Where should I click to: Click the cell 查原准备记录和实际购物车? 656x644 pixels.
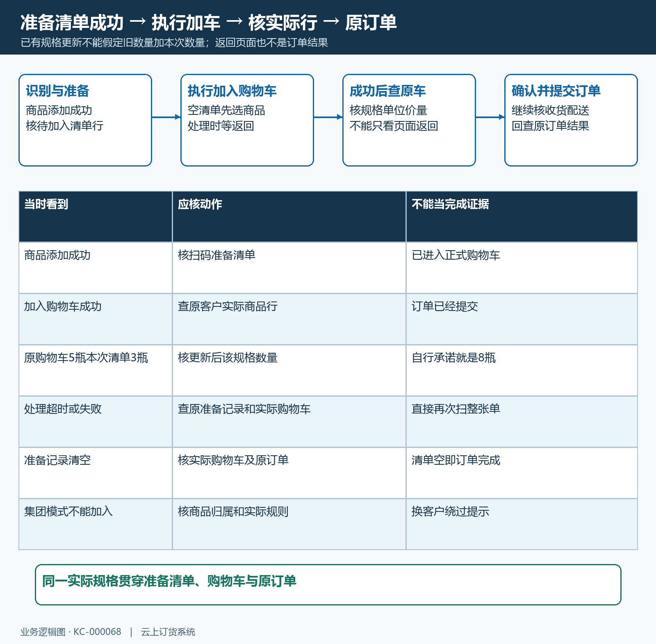tap(289, 422)
